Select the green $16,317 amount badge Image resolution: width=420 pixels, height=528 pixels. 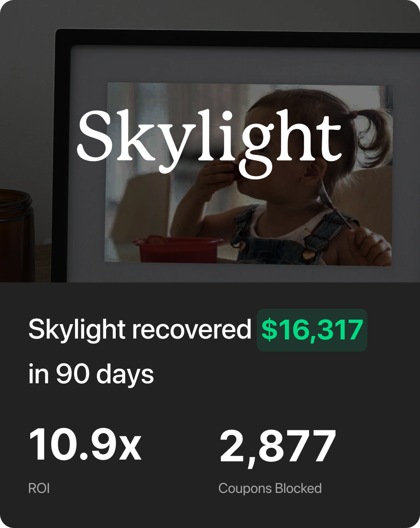312,330
